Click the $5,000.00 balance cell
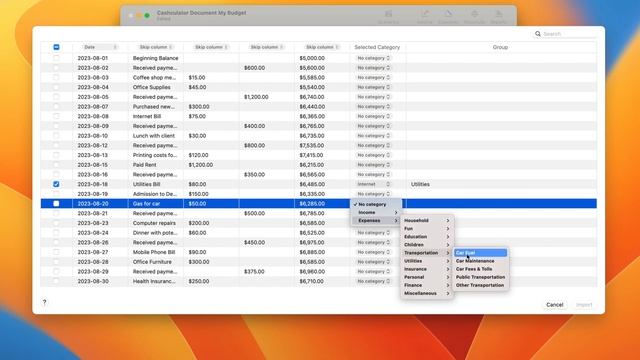640x360 pixels. [x=312, y=58]
